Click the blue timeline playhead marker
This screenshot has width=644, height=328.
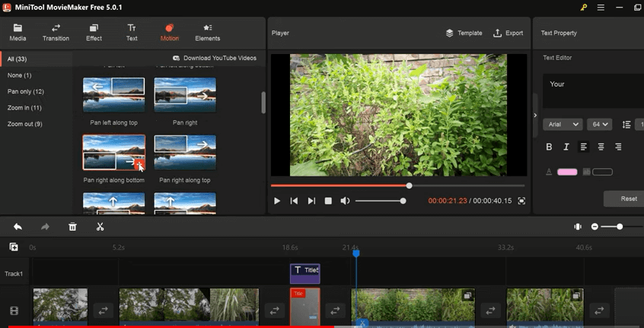tap(356, 253)
